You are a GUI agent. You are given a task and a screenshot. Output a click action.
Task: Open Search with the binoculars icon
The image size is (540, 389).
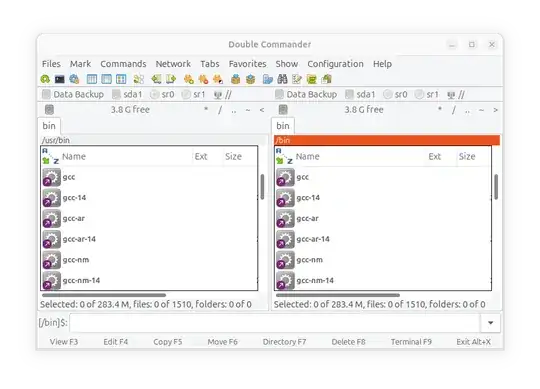click(282, 79)
